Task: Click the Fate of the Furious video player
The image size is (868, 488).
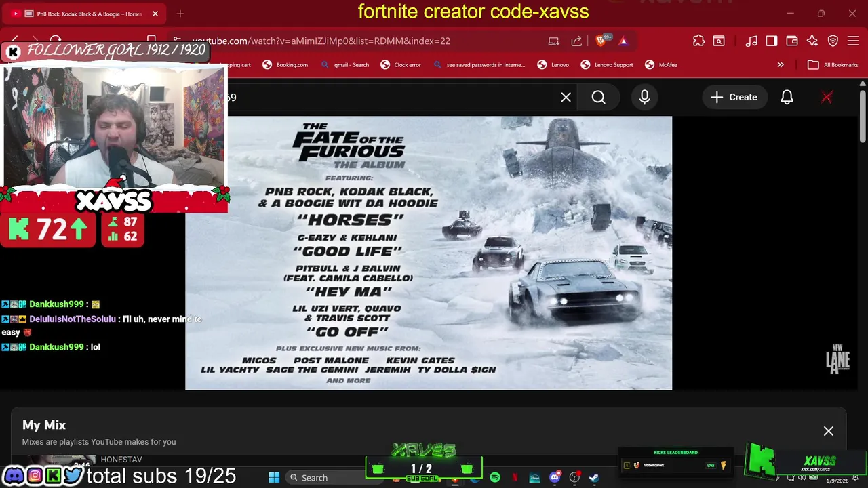Action: [x=429, y=253]
